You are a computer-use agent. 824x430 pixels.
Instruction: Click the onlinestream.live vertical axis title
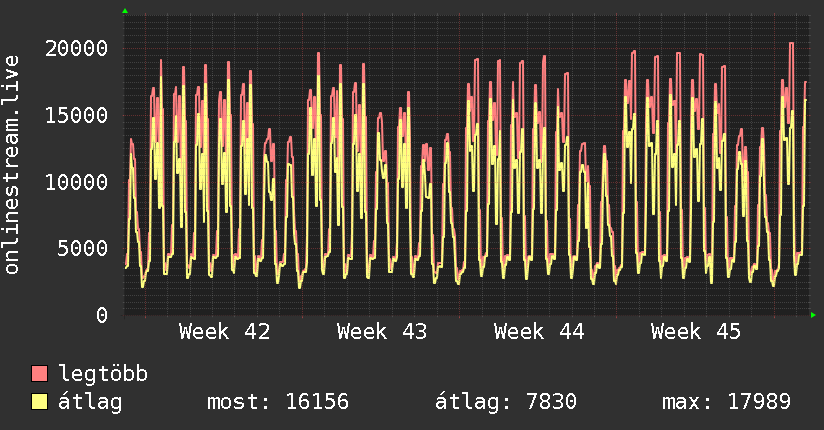tap(11, 165)
